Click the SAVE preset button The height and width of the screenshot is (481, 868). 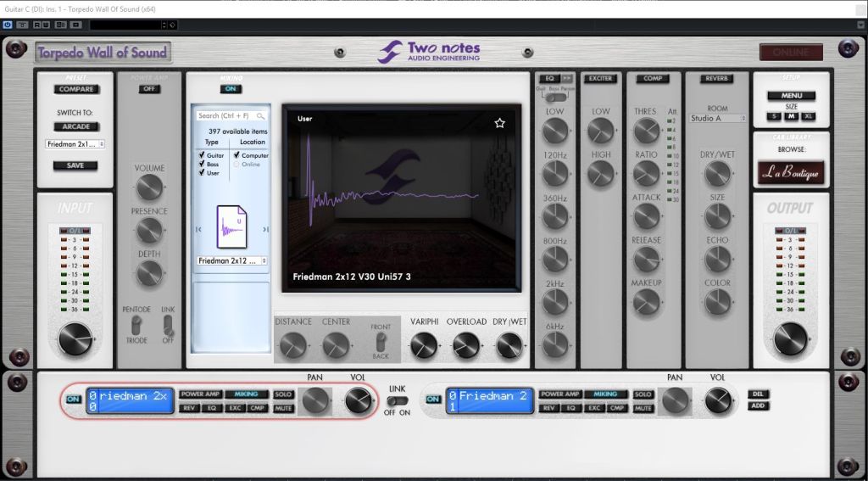(x=75, y=165)
